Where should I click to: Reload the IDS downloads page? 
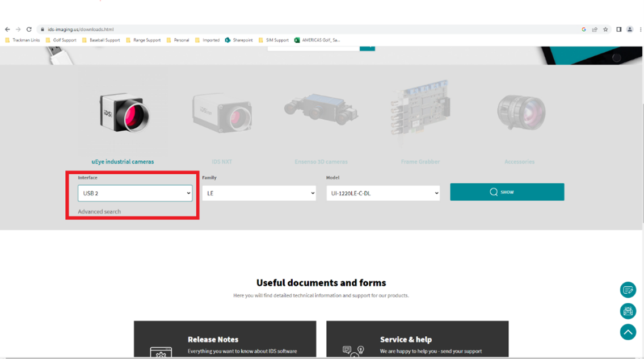(x=29, y=30)
